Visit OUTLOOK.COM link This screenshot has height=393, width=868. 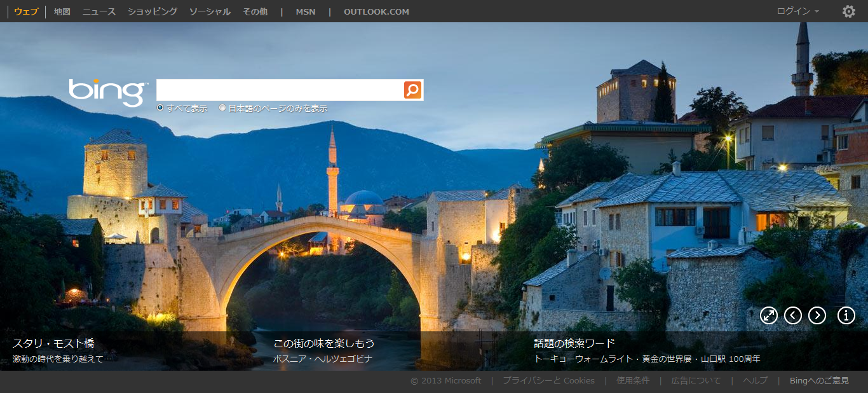[x=376, y=11]
